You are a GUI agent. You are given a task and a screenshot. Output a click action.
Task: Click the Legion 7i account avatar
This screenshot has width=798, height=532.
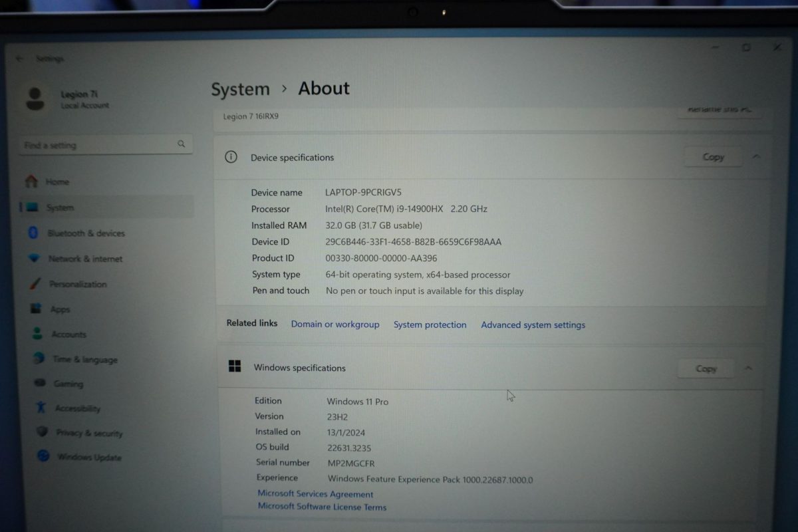point(35,98)
